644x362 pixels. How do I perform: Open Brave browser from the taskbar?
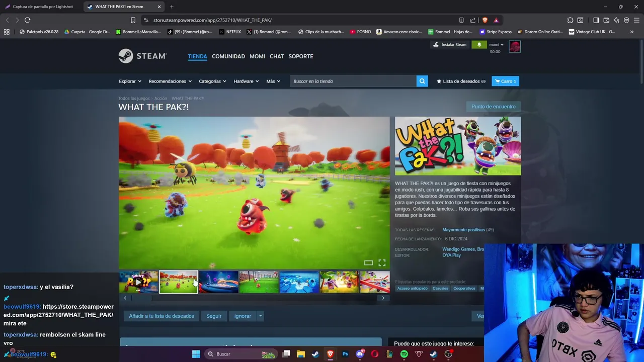click(x=330, y=354)
